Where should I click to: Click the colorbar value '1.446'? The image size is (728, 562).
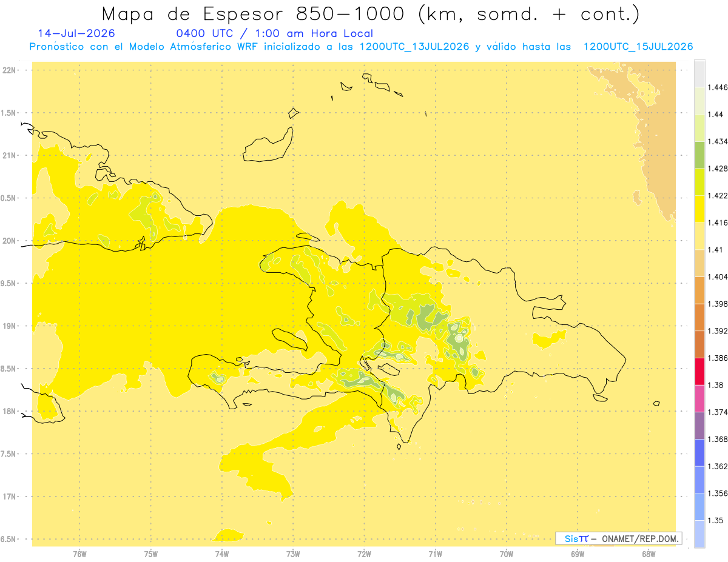(717, 87)
